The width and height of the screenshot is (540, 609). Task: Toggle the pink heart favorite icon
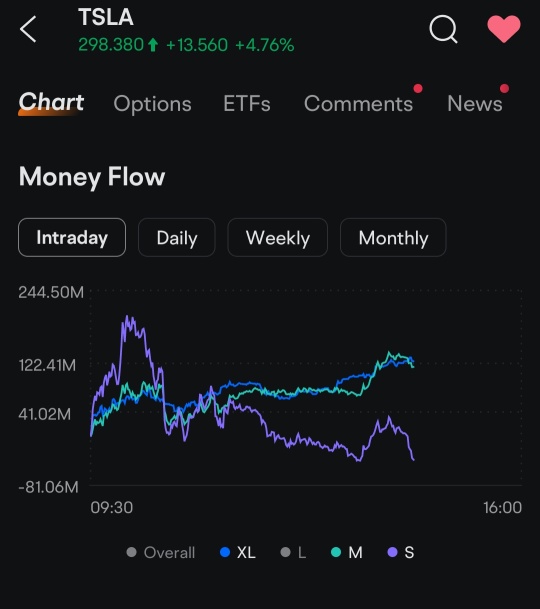click(504, 28)
